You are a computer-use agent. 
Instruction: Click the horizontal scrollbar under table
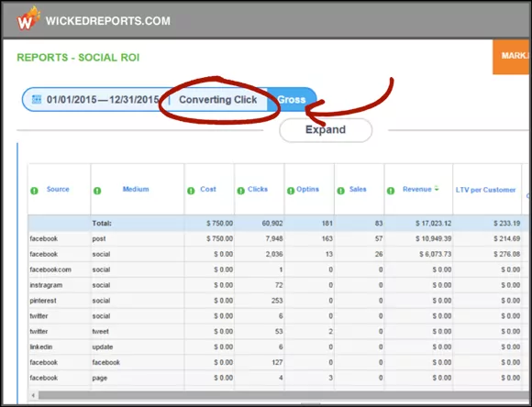283,395
